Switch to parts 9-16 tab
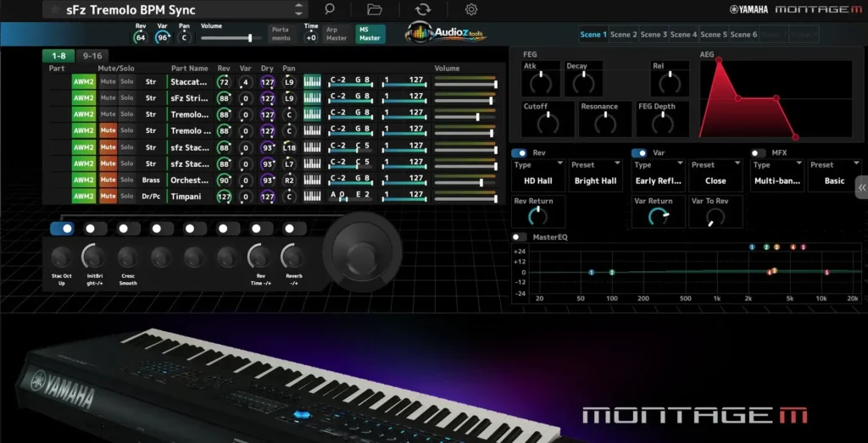This screenshot has height=443, width=868. coord(92,56)
